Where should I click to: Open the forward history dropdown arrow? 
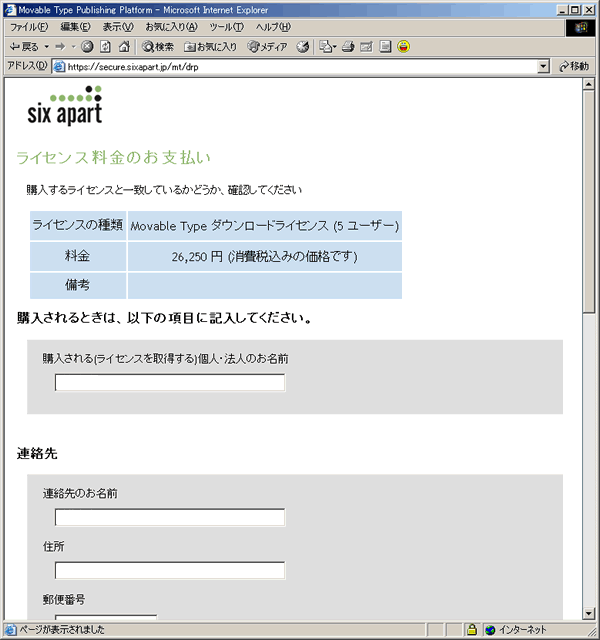click(74, 47)
